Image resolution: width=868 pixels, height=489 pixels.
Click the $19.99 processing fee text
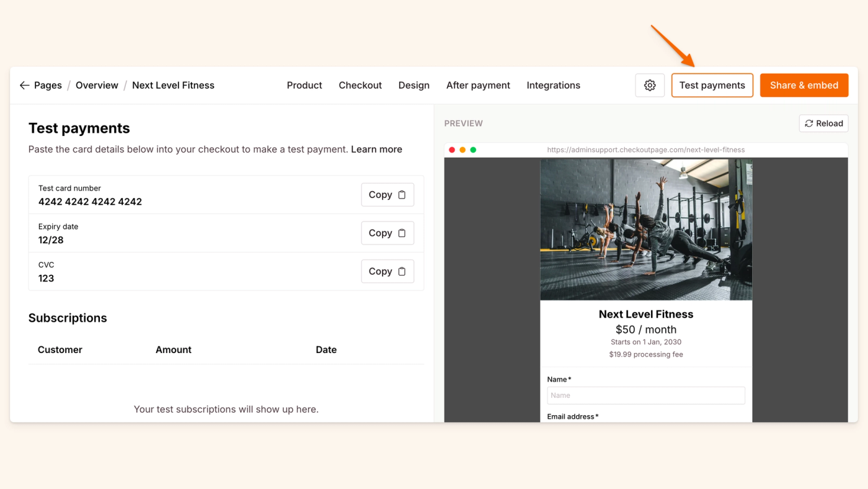click(646, 355)
